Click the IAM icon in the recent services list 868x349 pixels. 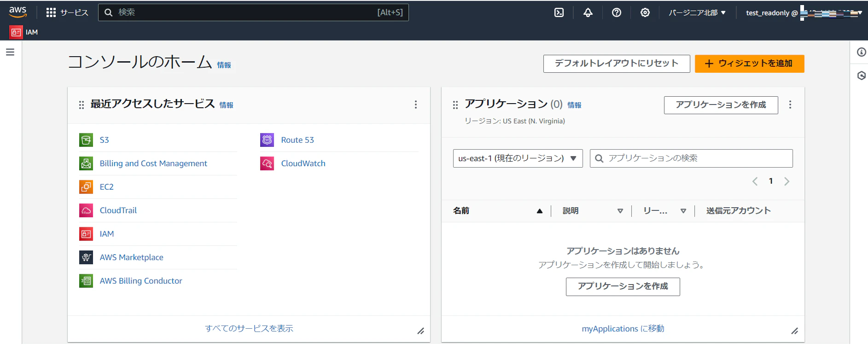86,234
